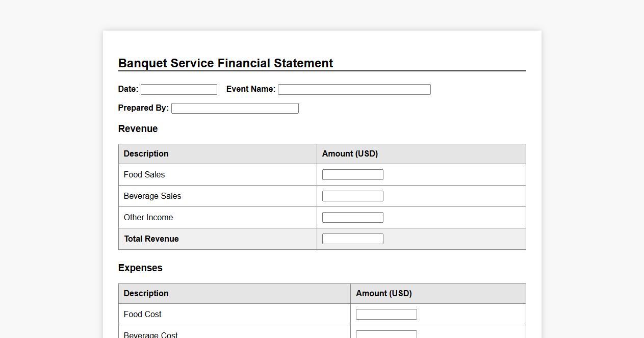Click Description header in the Revenue table

point(146,154)
